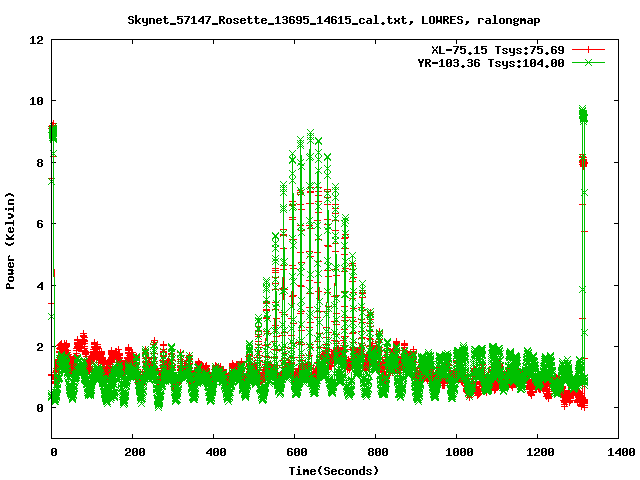The image size is (640, 480).
Task: Click the green line sample in legend
Action: (588, 63)
